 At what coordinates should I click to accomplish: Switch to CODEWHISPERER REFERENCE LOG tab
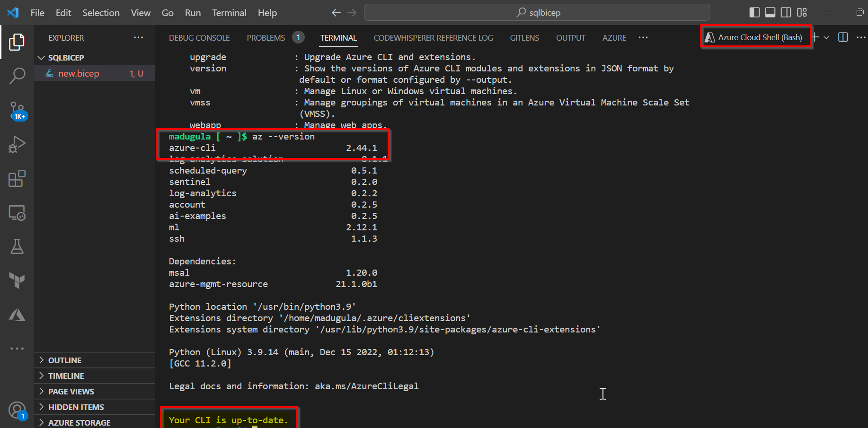(434, 38)
